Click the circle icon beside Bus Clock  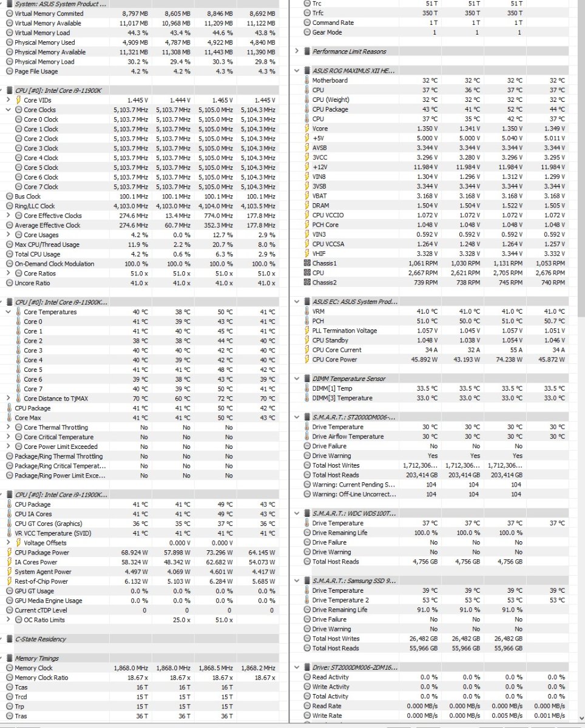click(9, 197)
